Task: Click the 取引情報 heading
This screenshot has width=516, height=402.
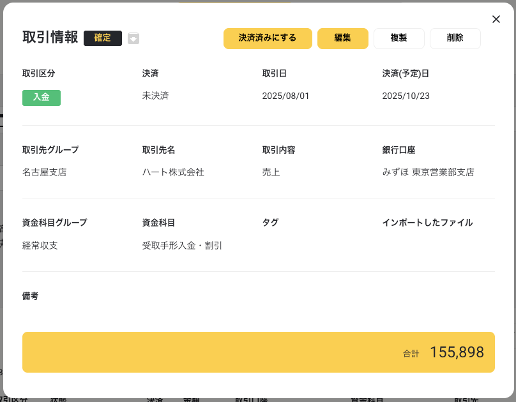Action: (50, 37)
